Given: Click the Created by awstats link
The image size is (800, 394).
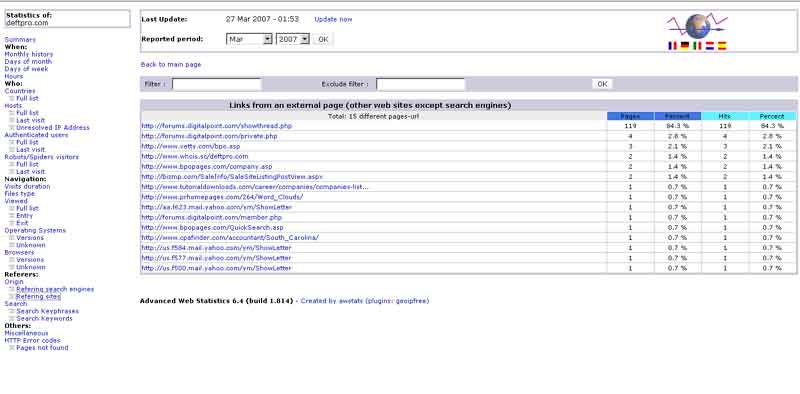Looking at the screenshot, I should [365, 301].
